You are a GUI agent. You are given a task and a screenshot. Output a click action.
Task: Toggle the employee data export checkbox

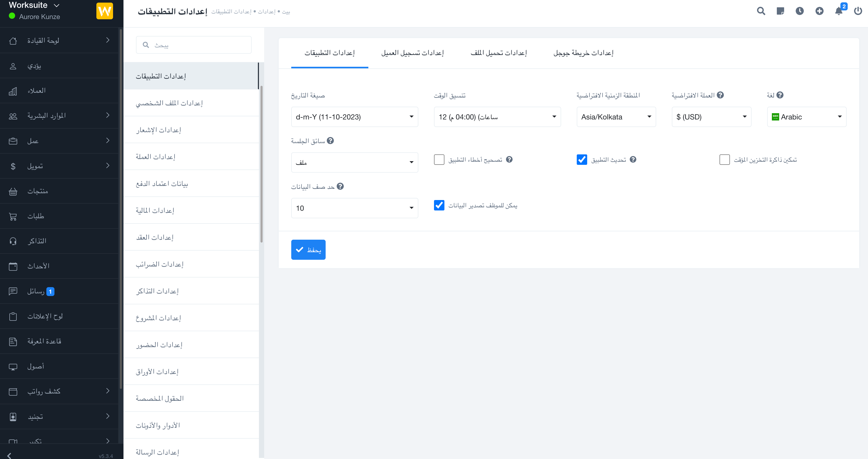point(439,205)
